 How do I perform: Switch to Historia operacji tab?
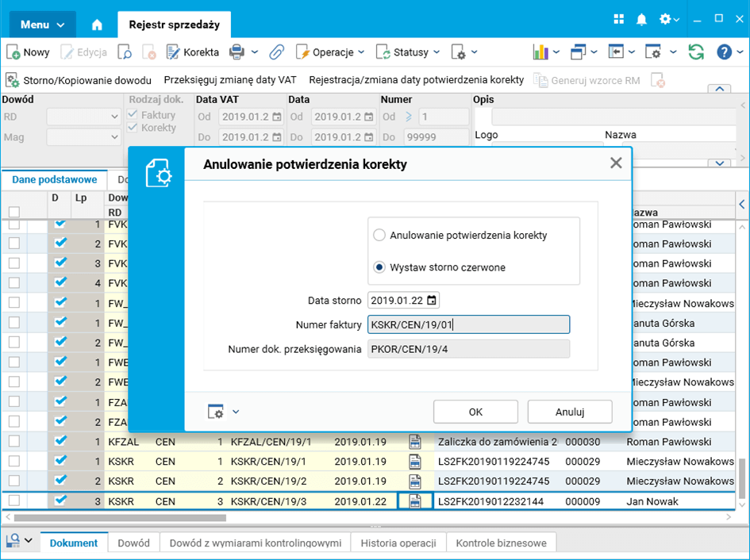[398, 543]
